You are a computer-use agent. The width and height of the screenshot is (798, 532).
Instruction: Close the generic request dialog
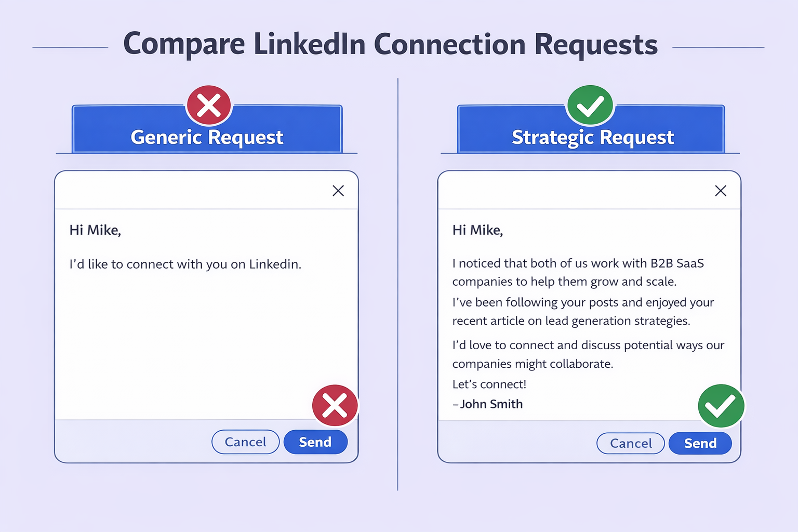click(x=338, y=191)
